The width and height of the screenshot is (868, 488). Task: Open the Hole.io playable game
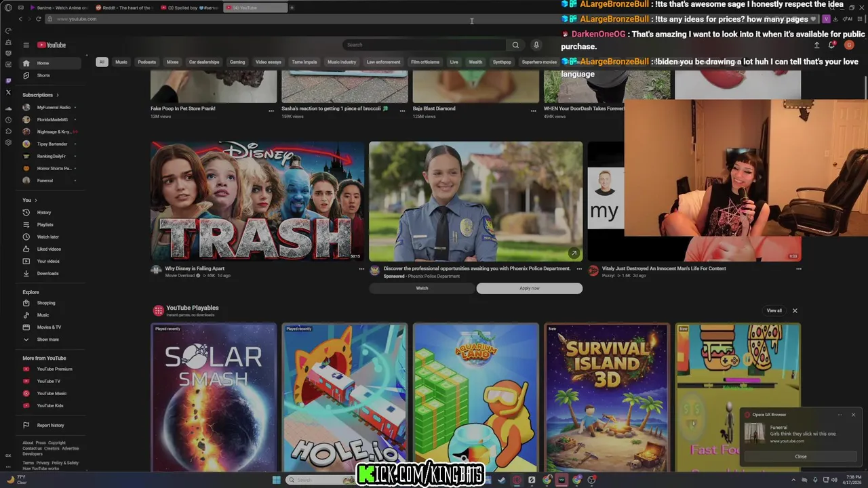[x=344, y=397]
